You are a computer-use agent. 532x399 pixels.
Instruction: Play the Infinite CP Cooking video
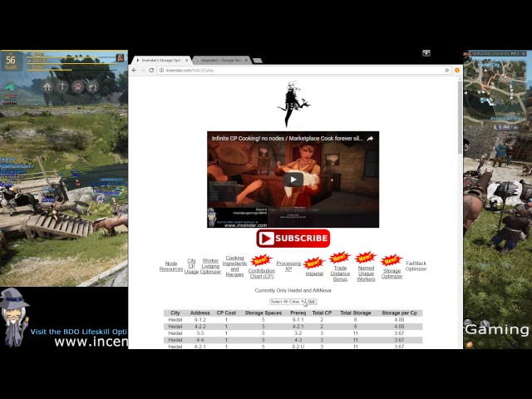[293, 180]
